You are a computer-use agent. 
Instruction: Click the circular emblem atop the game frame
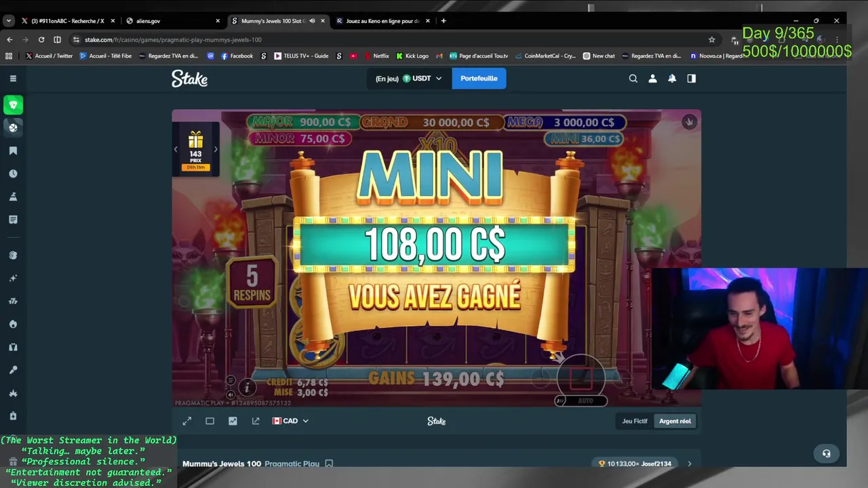(689, 122)
